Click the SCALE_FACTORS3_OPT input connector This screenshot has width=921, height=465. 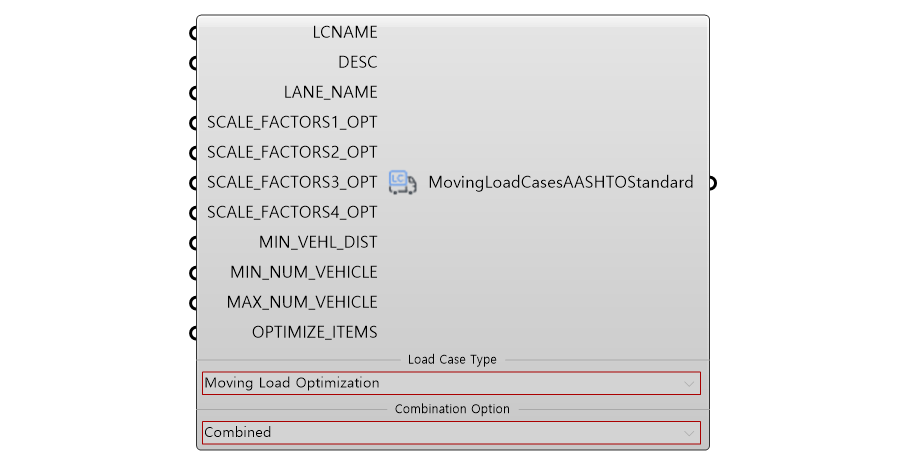(x=193, y=183)
